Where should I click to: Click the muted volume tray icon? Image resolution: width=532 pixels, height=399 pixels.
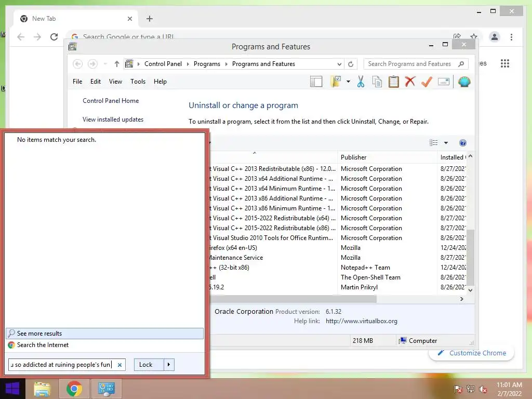pos(483,389)
